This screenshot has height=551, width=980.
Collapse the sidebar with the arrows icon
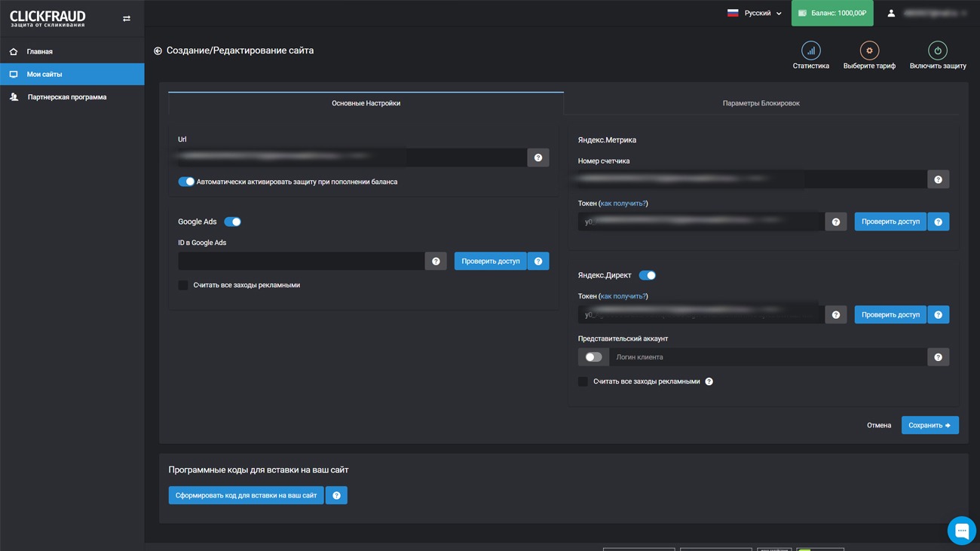click(x=127, y=19)
